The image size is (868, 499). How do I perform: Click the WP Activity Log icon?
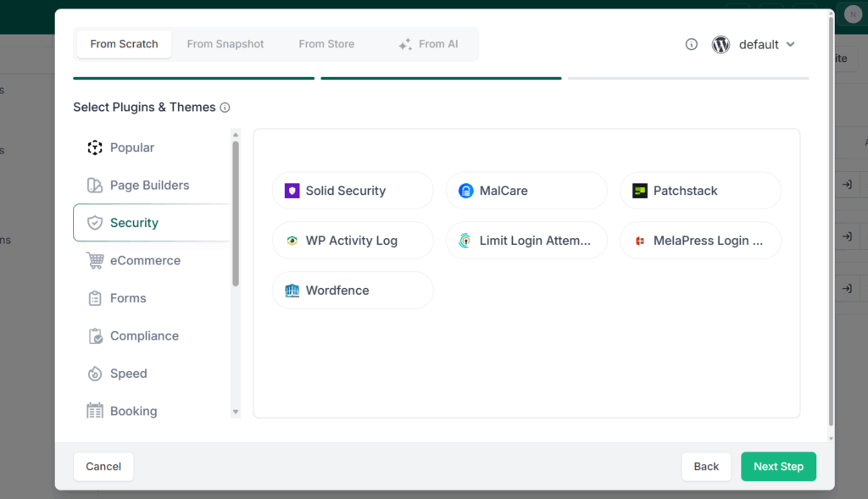pos(292,241)
